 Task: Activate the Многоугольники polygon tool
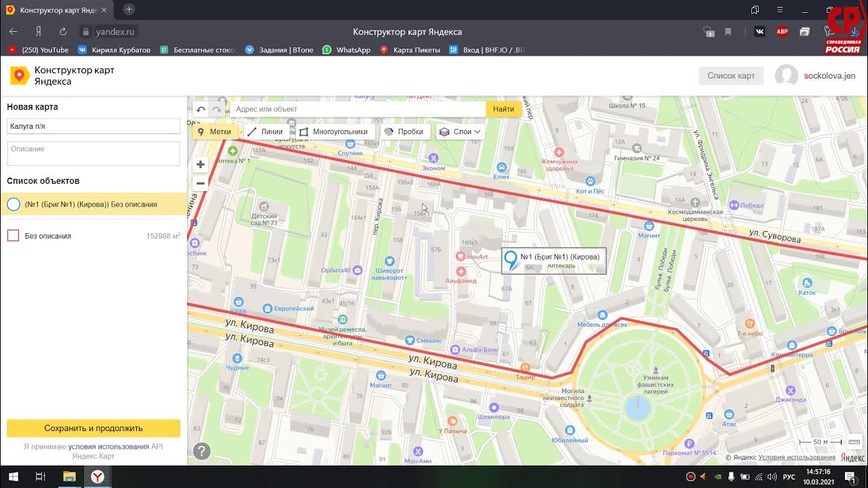click(334, 131)
